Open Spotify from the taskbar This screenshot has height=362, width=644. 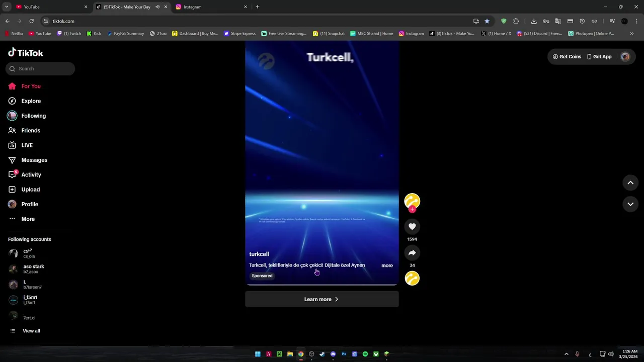tap(365, 354)
